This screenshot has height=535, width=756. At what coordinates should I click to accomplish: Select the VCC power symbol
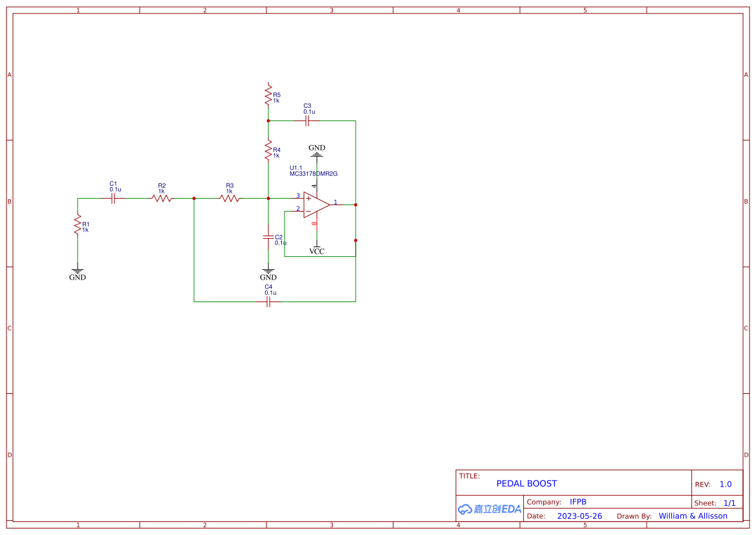point(317,248)
